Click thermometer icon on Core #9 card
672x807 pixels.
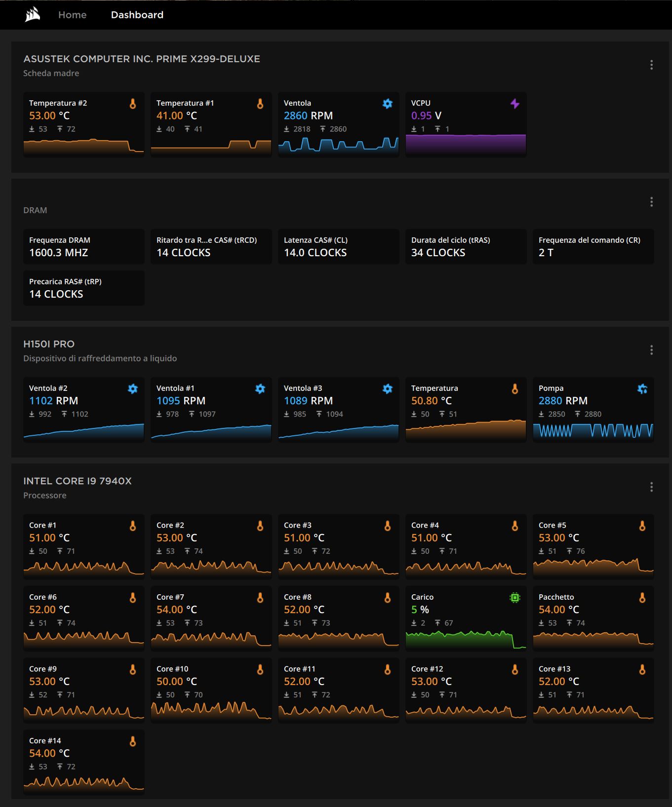(132, 670)
